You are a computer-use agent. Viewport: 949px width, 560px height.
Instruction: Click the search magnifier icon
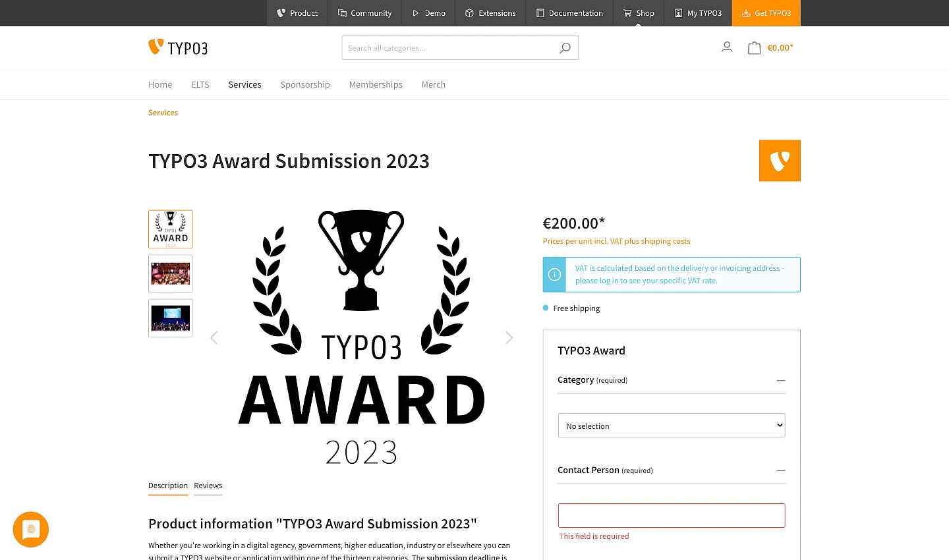click(565, 47)
